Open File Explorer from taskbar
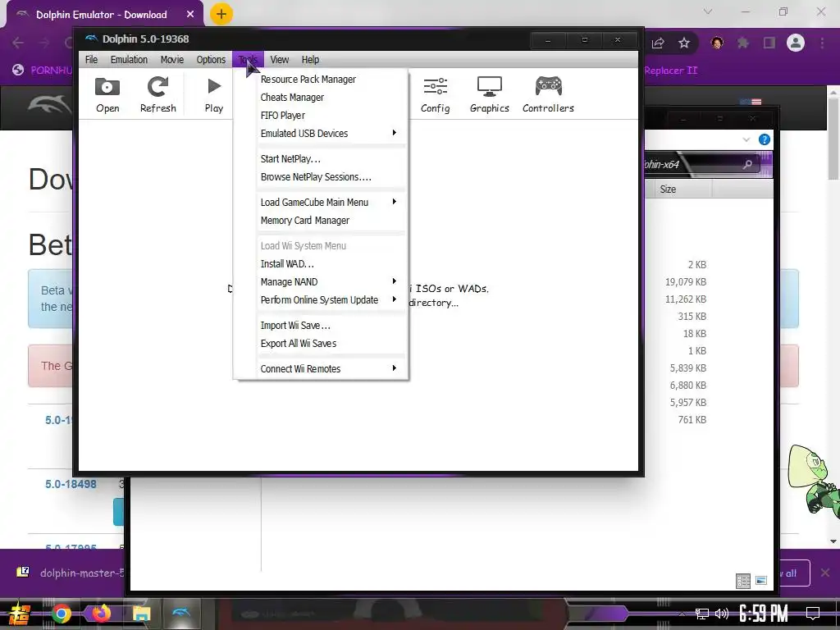Viewport: 840px width, 630px height. [x=141, y=614]
